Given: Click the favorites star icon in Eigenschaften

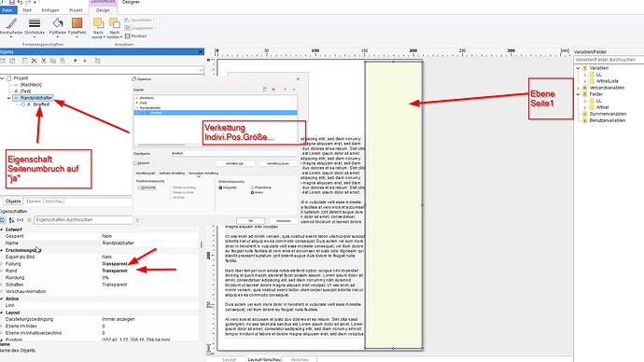Looking at the screenshot, I should coord(29,220).
